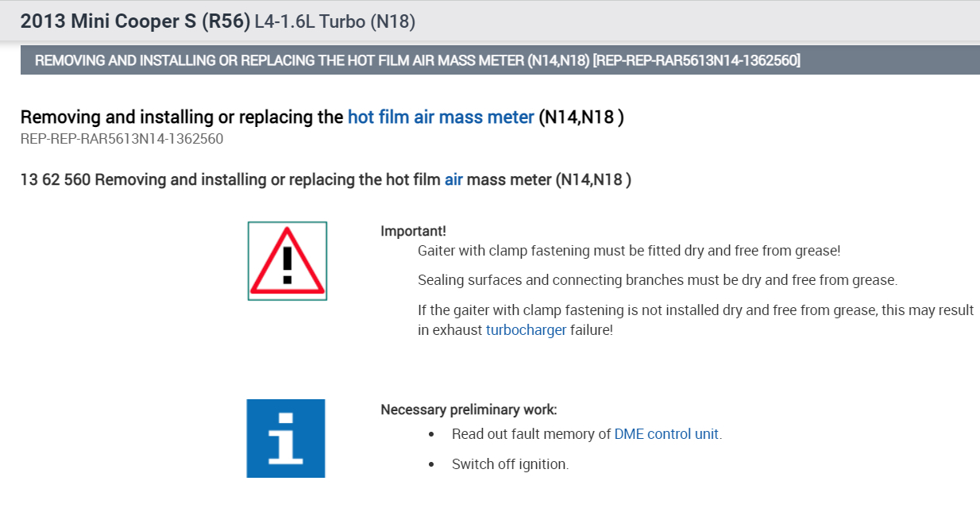Click the black "Removing and installing or replacing the" heading text
Screen dimensions: 980x527
pos(182,117)
